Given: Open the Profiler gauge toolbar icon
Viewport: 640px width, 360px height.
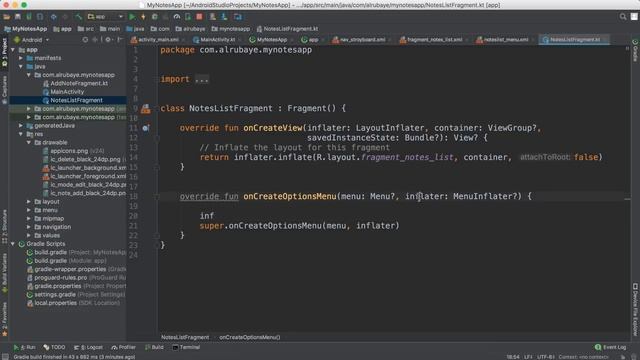Looking at the screenshot, I should [177, 17].
